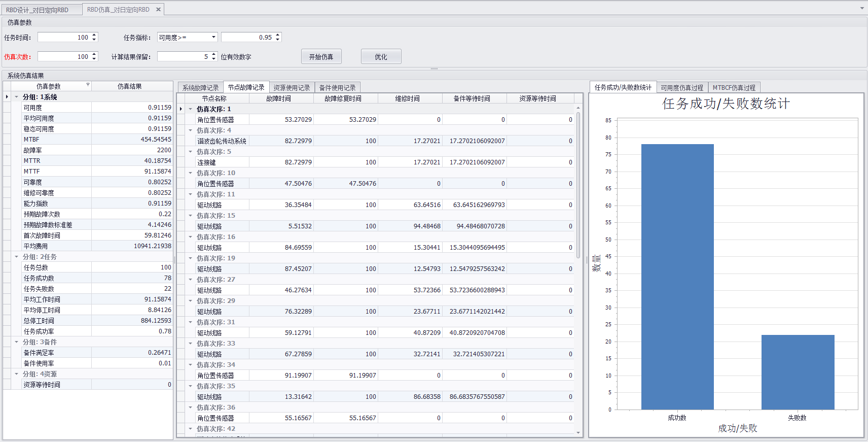Image resolution: width=868 pixels, height=442 pixels.
Task: Sort by the 故障时间 column header
Action: click(279, 98)
